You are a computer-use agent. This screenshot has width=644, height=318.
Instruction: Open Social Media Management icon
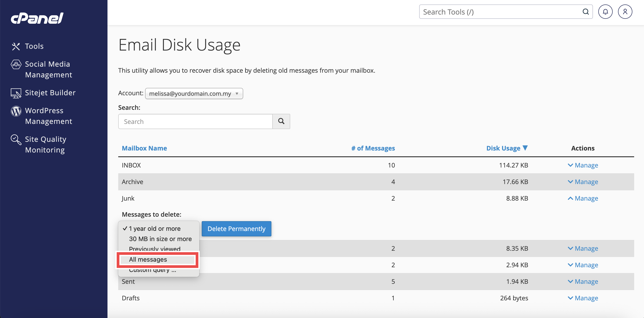click(x=16, y=64)
